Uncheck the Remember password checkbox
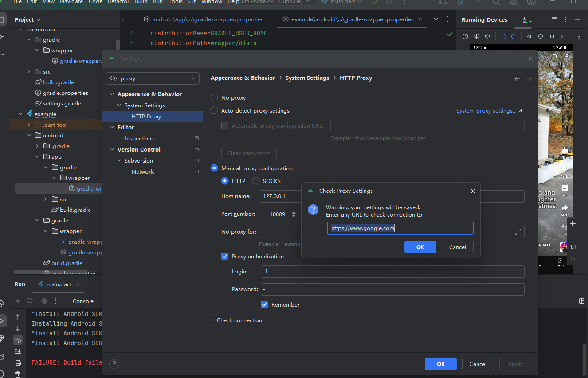Screen dimensions: 588x378 point(264,304)
